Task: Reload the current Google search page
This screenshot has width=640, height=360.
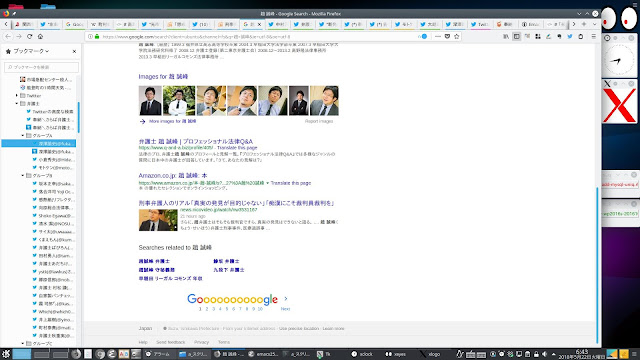Action: coord(29,36)
